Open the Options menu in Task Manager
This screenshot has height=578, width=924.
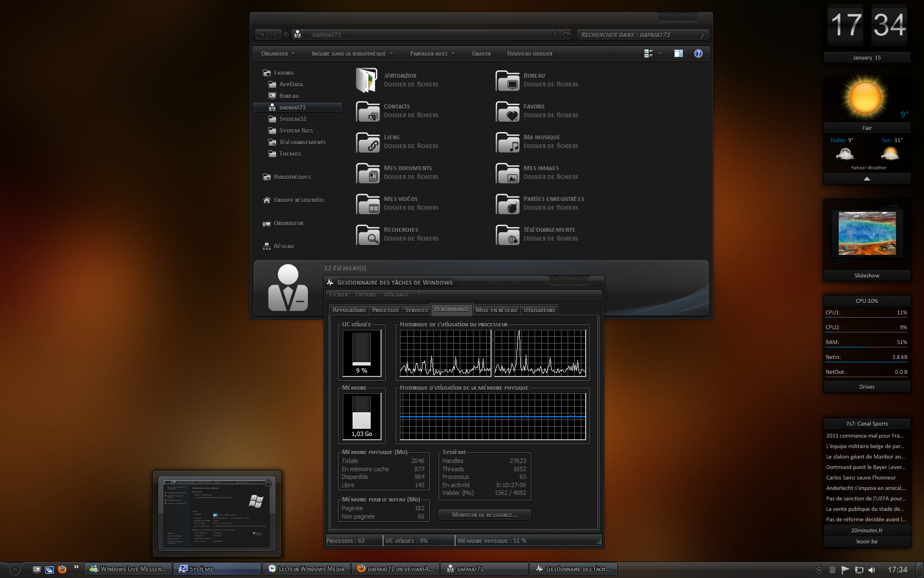point(366,295)
